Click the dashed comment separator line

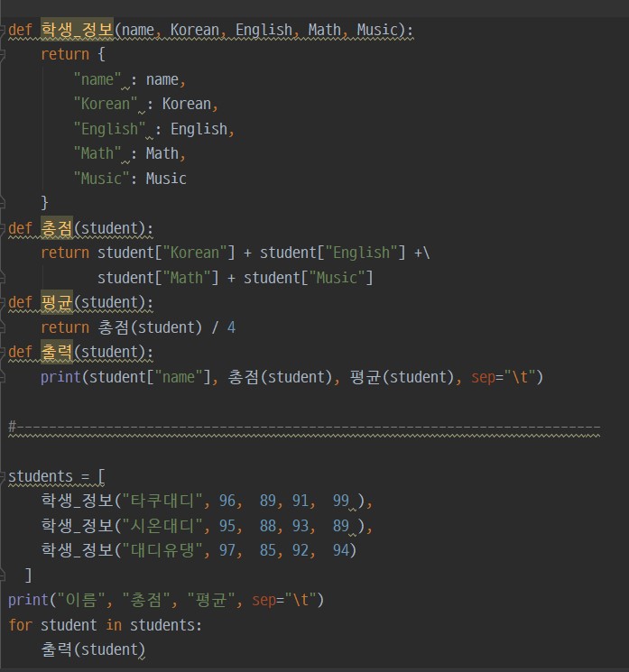[304, 427]
